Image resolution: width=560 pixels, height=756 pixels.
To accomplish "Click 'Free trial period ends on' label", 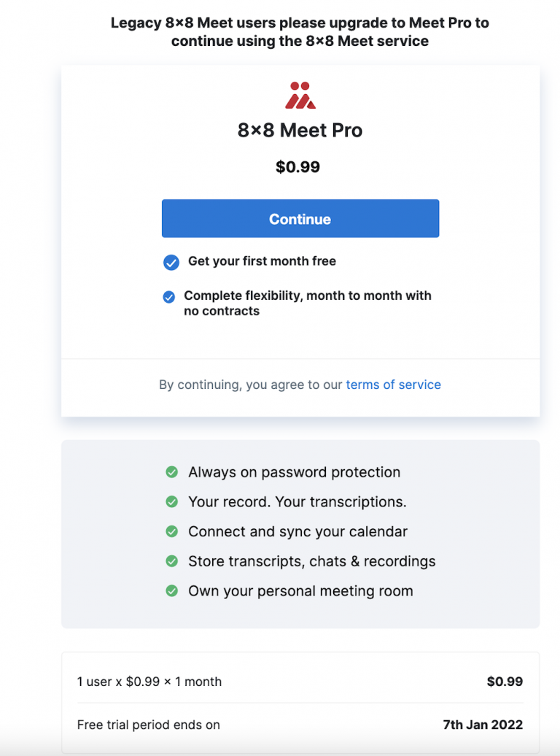I will coord(149,725).
